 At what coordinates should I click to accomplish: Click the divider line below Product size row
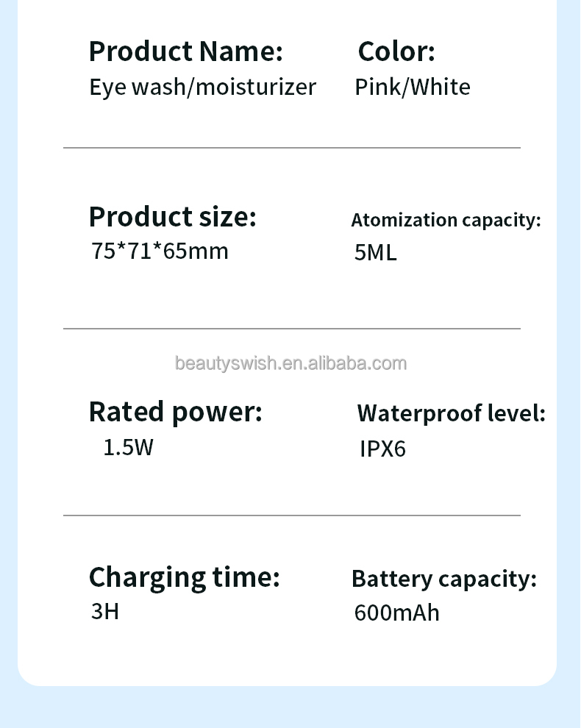[x=291, y=329]
